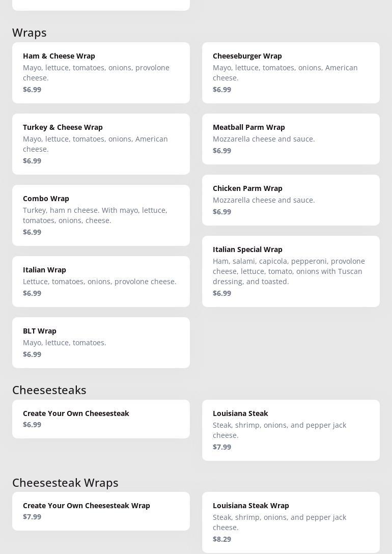
Task: Click the $7.99 Louisiana Steak price
Action: pyautogui.click(x=222, y=447)
